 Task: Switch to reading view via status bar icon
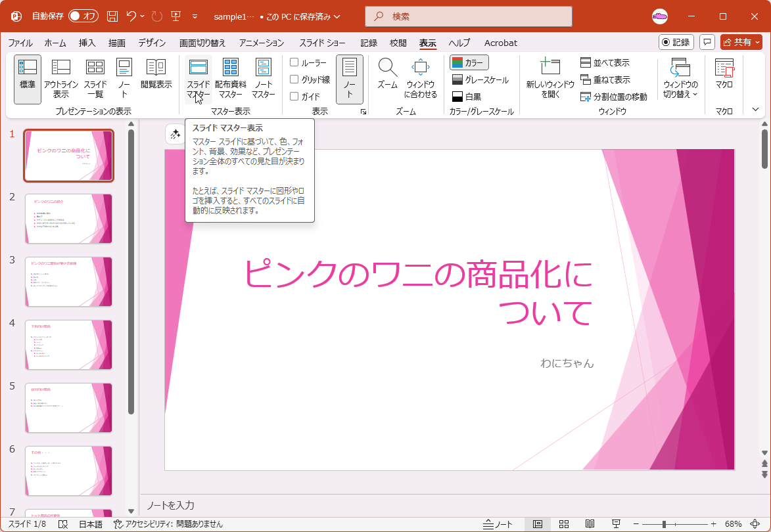pyautogui.click(x=590, y=524)
